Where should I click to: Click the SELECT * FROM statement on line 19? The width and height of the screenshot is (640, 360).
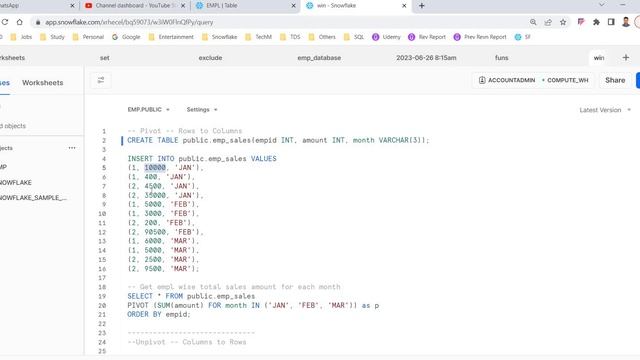click(x=191, y=296)
